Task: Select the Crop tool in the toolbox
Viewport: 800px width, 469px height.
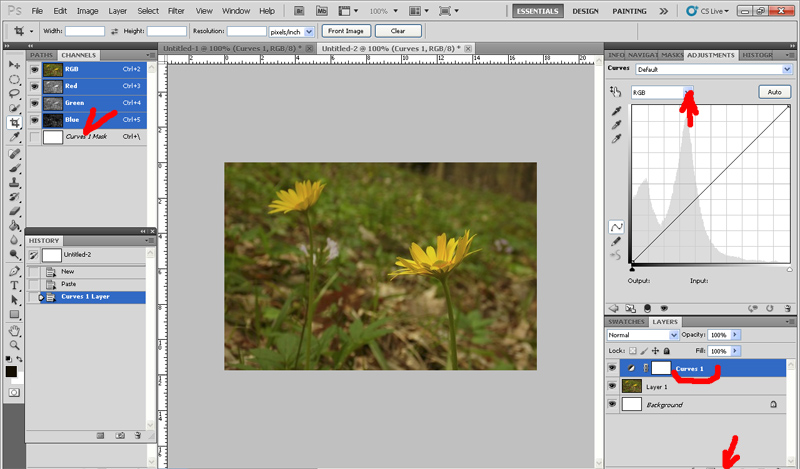Action: [14, 122]
